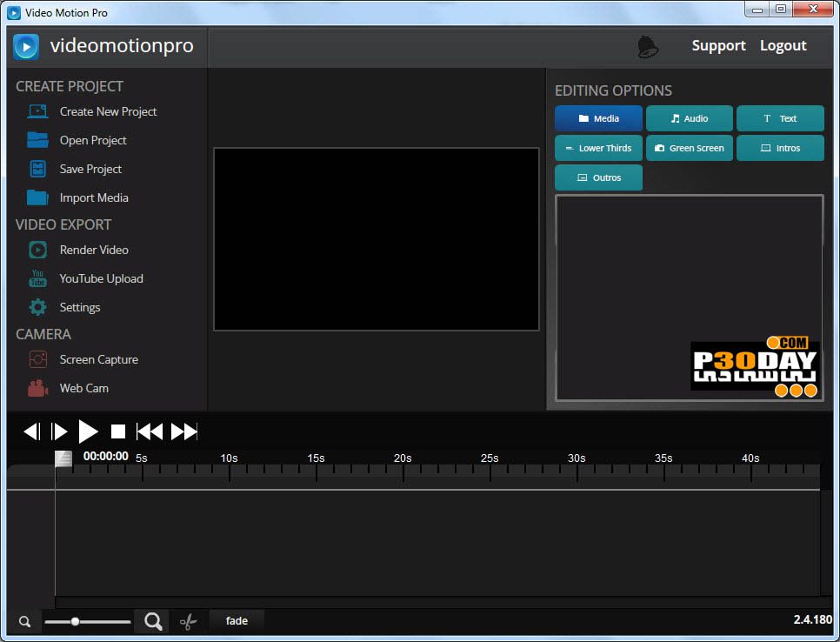Select the scissors cut tool
Viewport: 840px width, 642px height.
[x=188, y=622]
